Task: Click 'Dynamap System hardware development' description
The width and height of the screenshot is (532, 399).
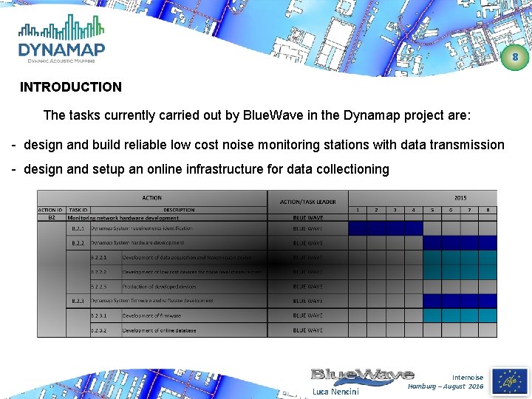Action: tap(137, 243)
